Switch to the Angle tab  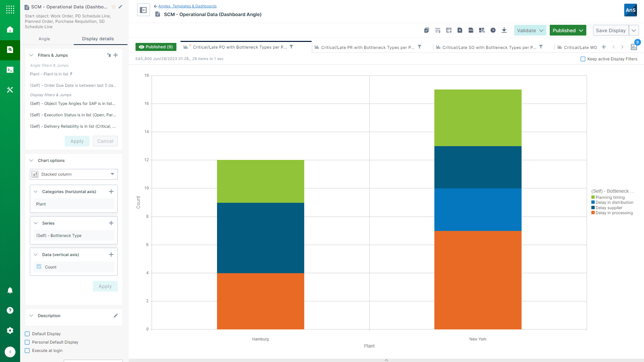pos(44,39)
